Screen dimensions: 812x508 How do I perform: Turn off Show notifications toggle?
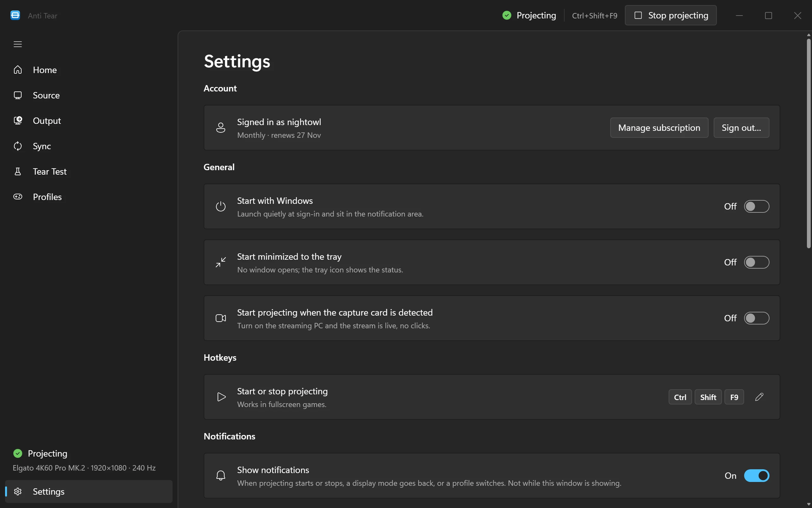[756, 475]
